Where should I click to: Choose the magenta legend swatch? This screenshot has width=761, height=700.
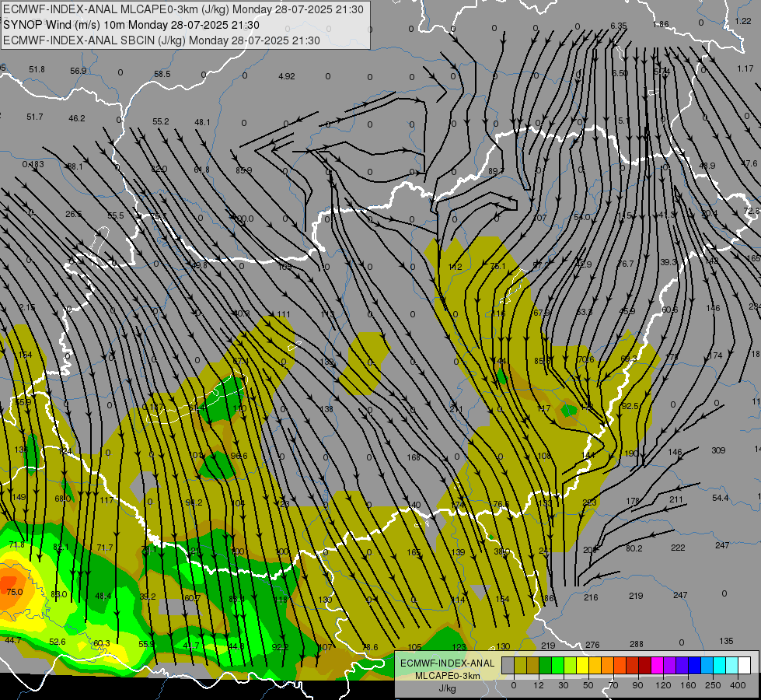(x=657, y=666)
